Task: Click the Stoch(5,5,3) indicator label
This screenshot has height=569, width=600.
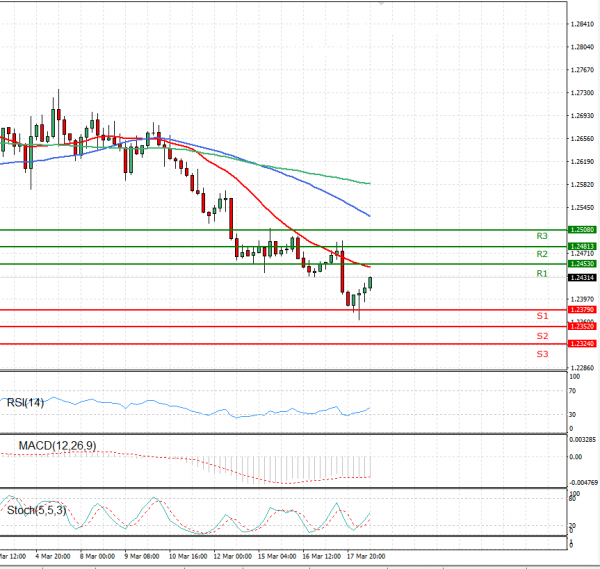Action: 37,510
